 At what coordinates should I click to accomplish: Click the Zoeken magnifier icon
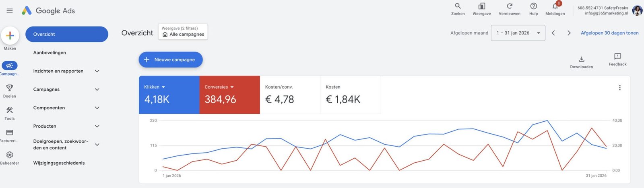pos(458,6)
